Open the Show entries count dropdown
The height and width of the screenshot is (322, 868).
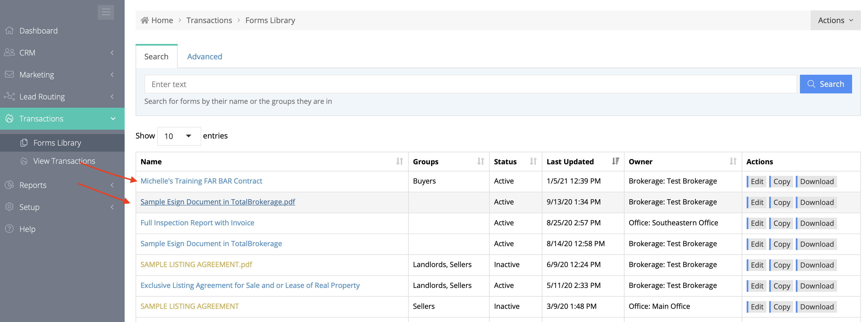[x=179, y=136]
